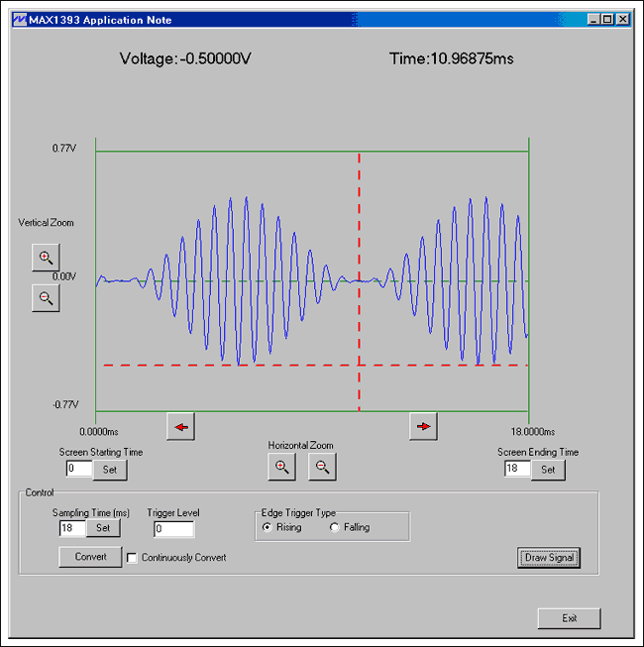
Task: Set the Screen Starting Time value
Action: pos(110,470)
